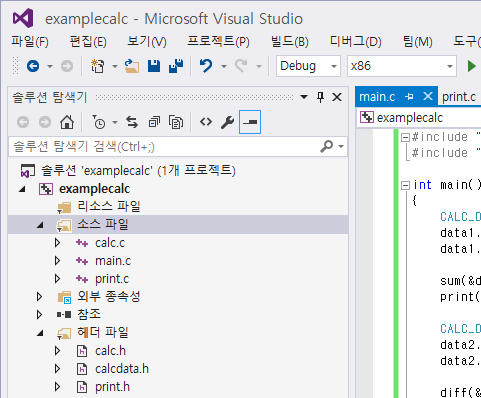The height and width of the screenshot is (398, 481).
Task: Open the search options dropdown arrow
Action: pos(341,146)
